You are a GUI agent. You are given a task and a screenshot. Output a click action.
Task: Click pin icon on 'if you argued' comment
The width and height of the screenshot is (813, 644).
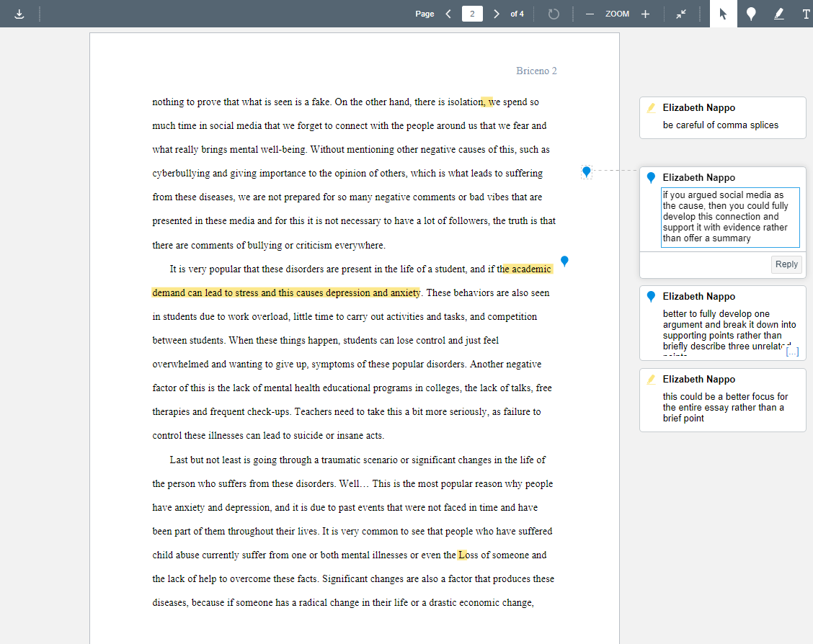click(x=652, y=178)
